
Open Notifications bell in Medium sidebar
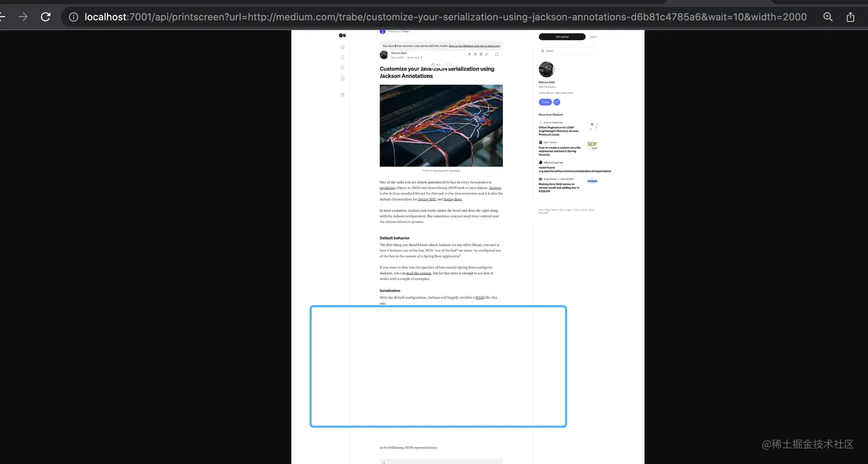tap(343, 57)
